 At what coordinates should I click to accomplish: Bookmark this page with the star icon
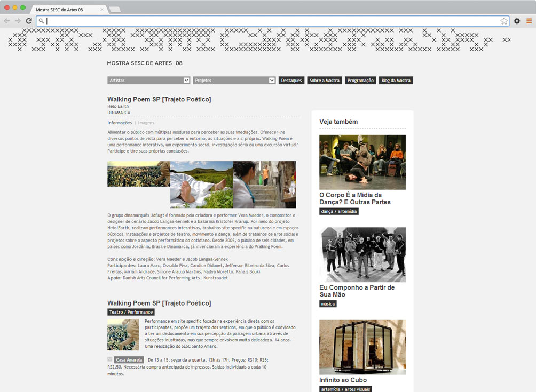pyautogui.click(x=503, y=21)
